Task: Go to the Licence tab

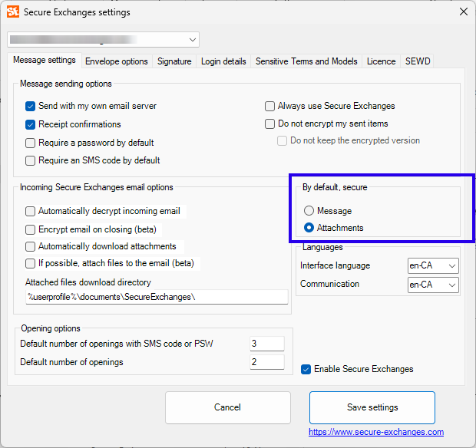Action: tap(381, 61)
